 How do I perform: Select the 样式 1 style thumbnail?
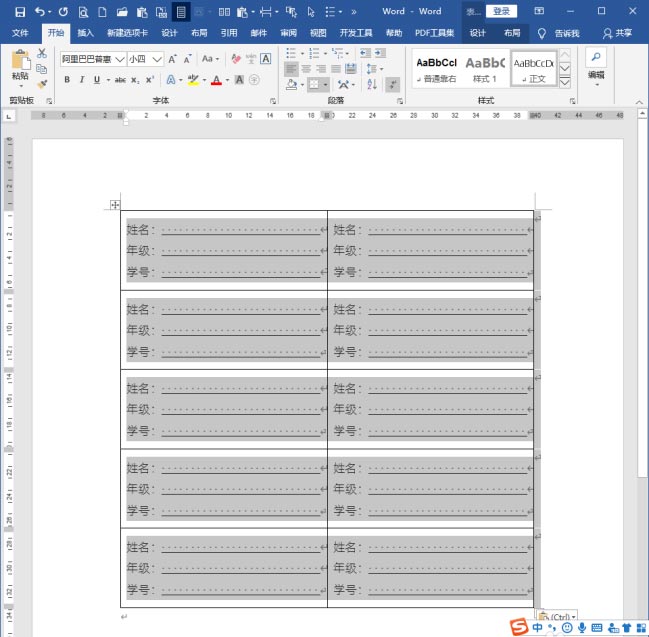tap(485, 68)
